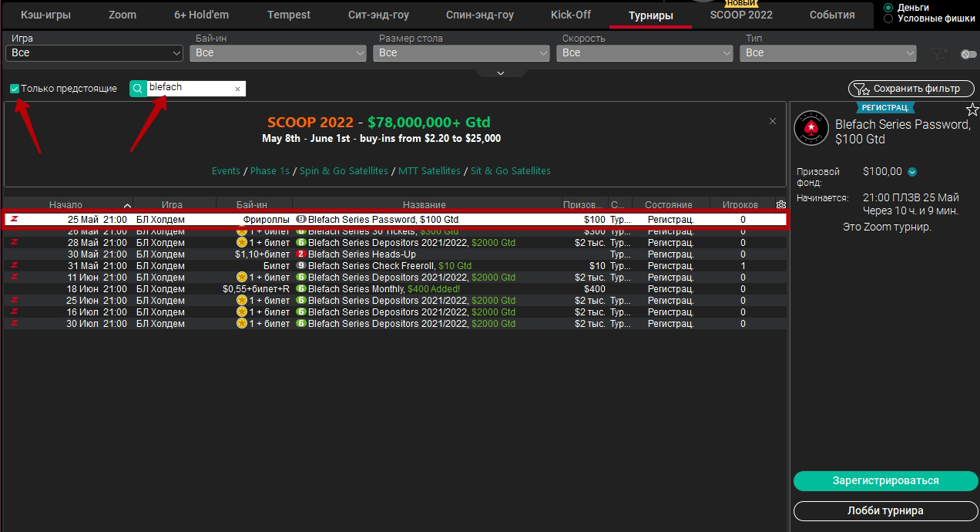The height and width of the screenshot is (532, 980).
Task: Clear the 'blefach' search text
Action: click(237, 89)
